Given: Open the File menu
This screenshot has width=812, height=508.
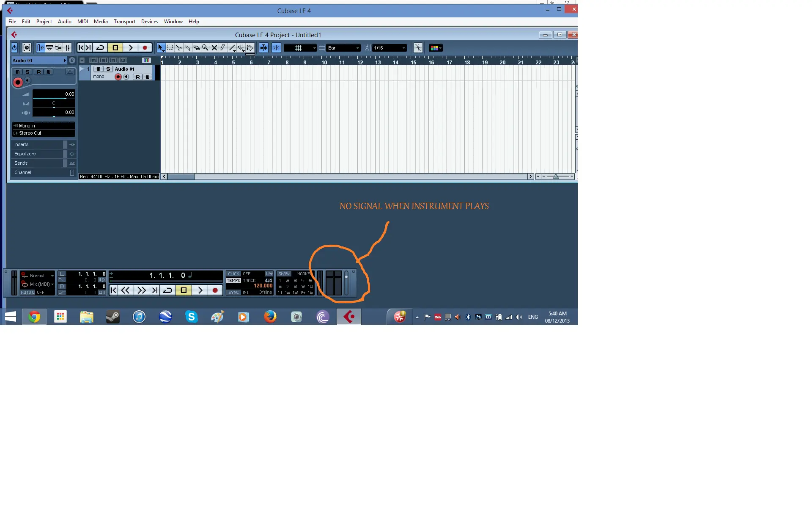Looking at the screenshot, I should click(12, 22).
